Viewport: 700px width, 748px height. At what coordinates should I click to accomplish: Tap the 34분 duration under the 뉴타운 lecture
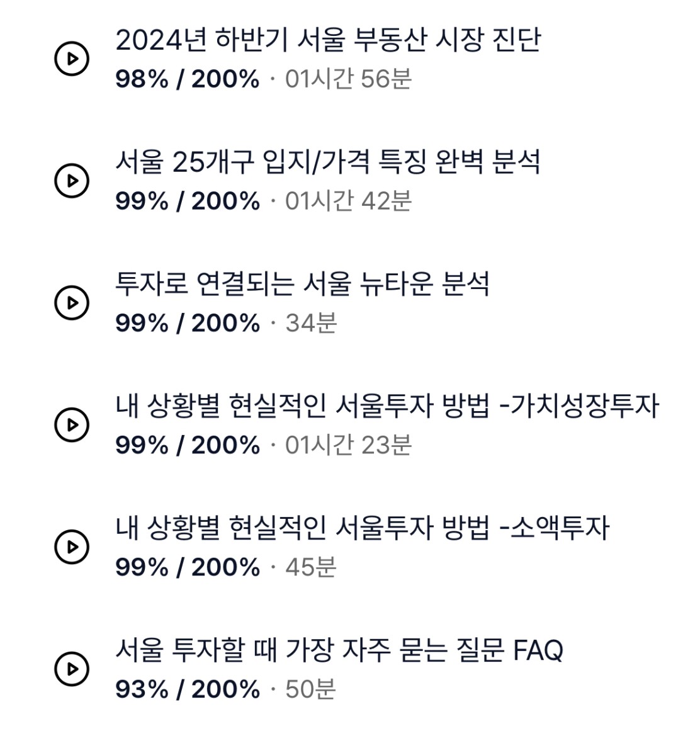coord(311,324)
